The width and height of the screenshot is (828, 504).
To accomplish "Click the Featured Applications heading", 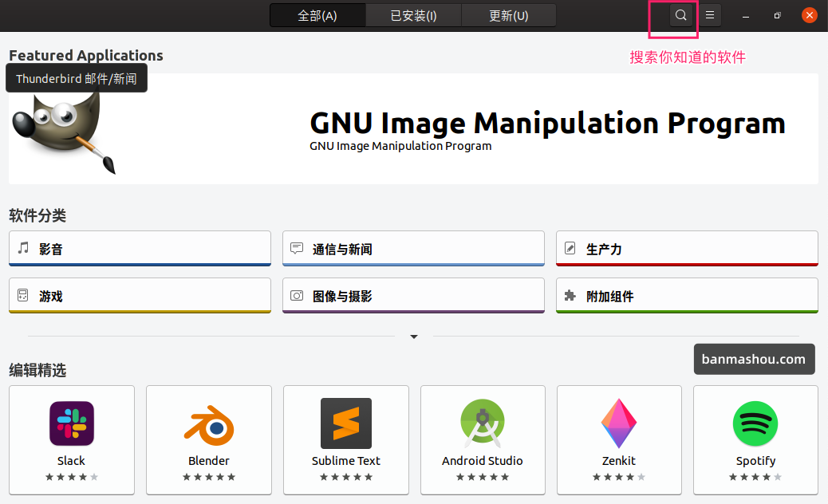I will pos(86,55).
